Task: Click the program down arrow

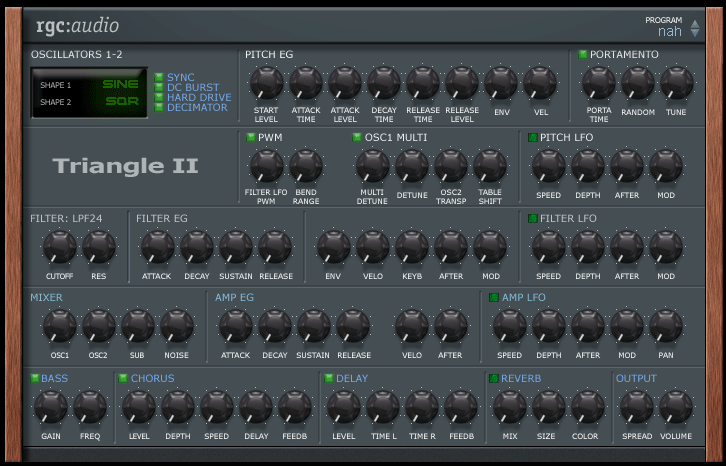Action: [x=695, y=33]
